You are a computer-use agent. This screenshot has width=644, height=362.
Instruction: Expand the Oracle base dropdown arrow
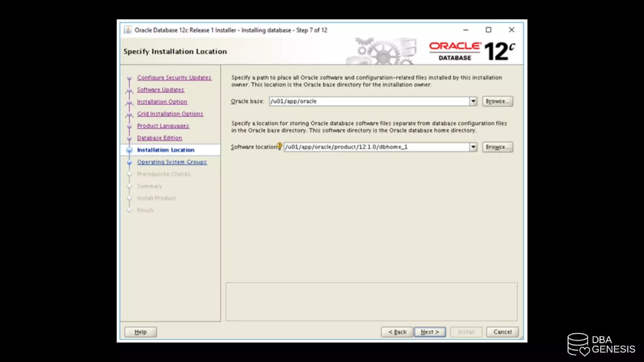click(473, 101)
